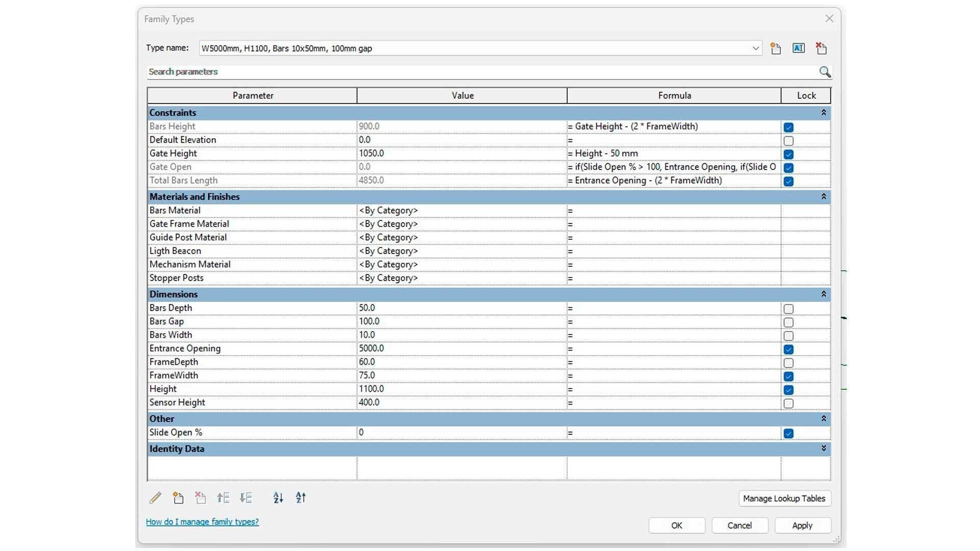The width and height of the screenshot is (980, 551).
Task: Click the search magnifier icon
Action: pyautogui.click(x=824, y=72)
